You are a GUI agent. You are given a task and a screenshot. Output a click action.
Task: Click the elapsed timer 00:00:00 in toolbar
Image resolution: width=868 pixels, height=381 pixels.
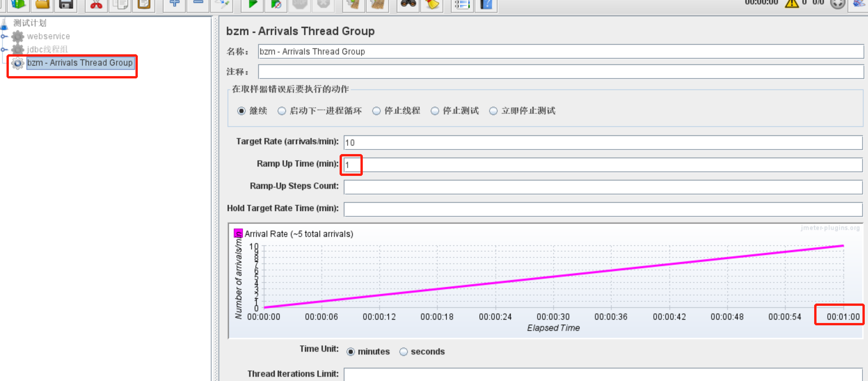(x=761, y=3)
